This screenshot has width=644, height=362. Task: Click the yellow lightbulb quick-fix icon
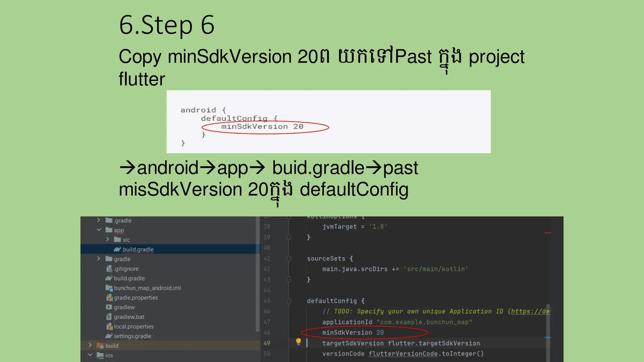298,342
